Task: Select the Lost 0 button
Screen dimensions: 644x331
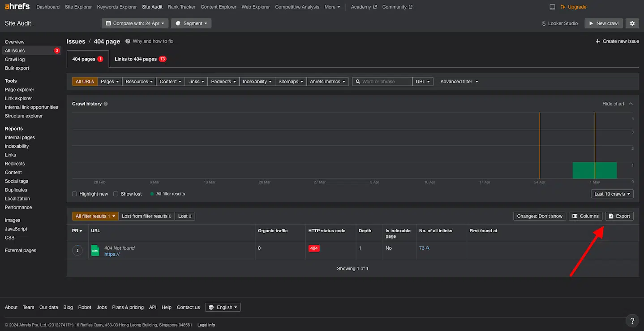Action: 185,216
